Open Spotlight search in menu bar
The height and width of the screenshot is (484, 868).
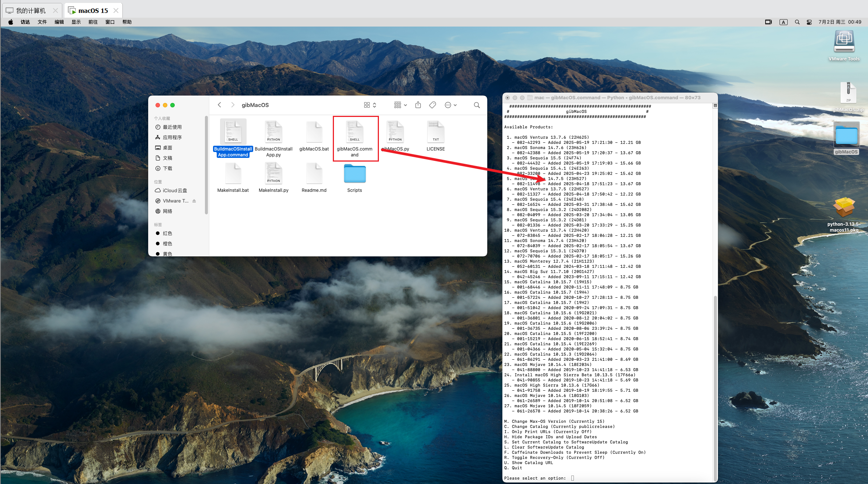click(x=797, y=22)
